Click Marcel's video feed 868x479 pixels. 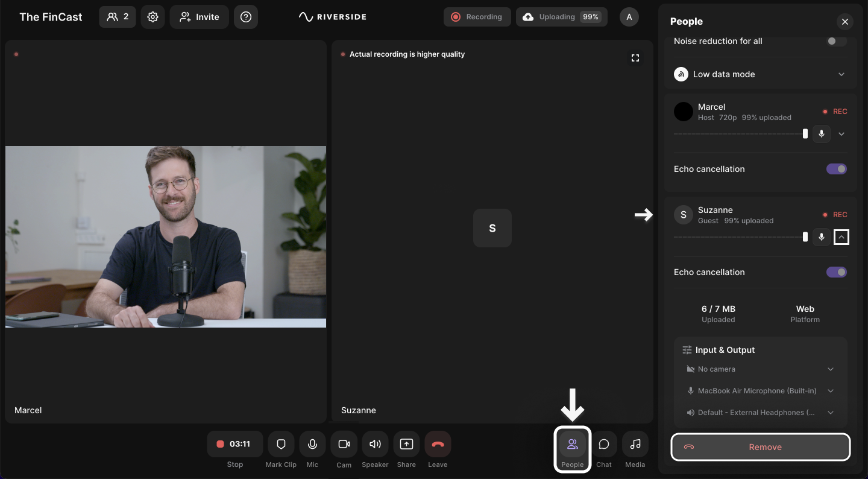[x=166, y=236]
